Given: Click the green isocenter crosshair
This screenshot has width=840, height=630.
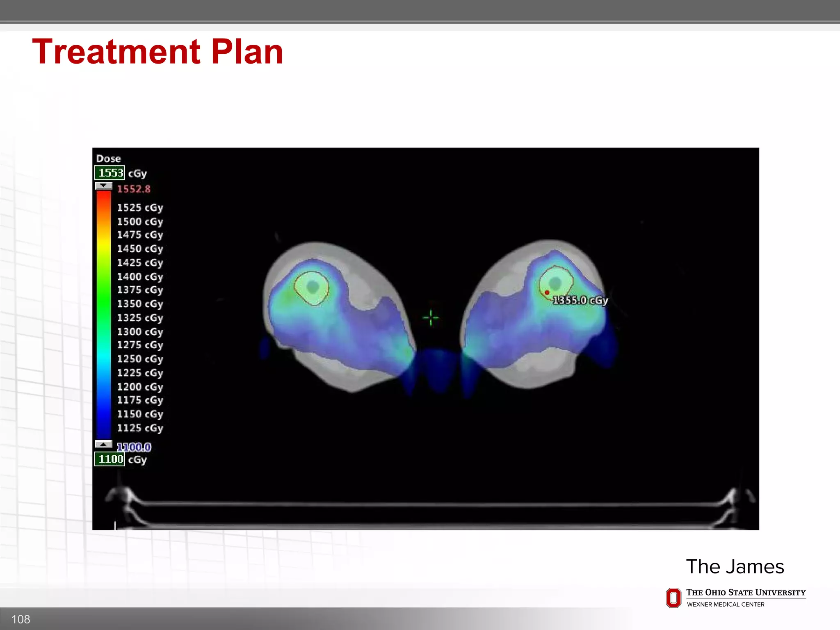Looking at the screenshot, I should [x=431, y=317].
